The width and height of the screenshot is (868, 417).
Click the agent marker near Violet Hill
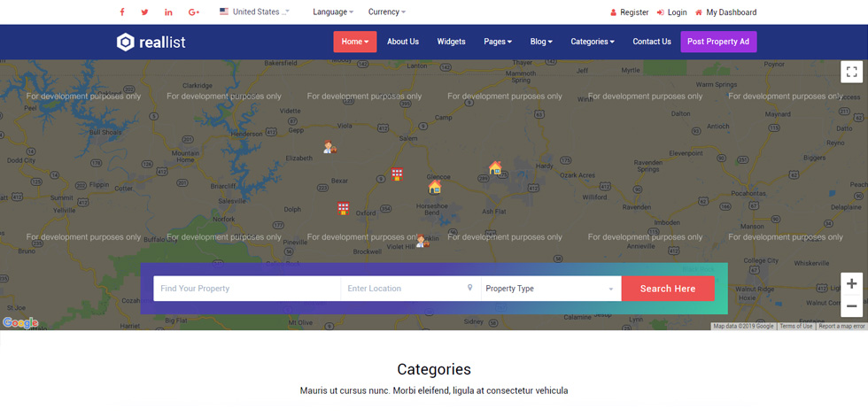point(422,241)
